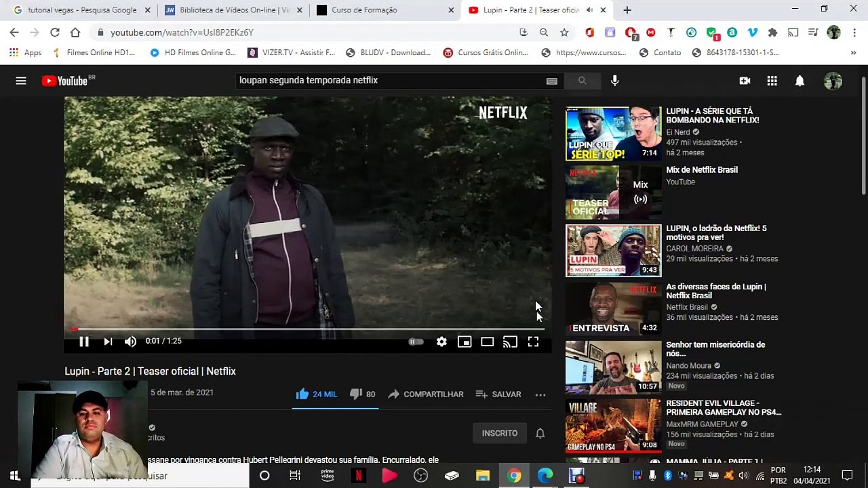This screenshot has height=488, width=868.
Task: Open the Chrome profile avatar menu
Action: point(833,33)
